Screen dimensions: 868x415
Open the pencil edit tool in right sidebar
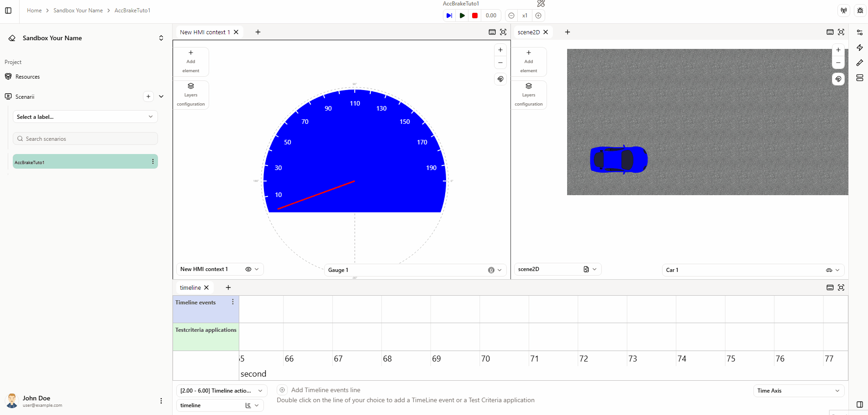860,63
